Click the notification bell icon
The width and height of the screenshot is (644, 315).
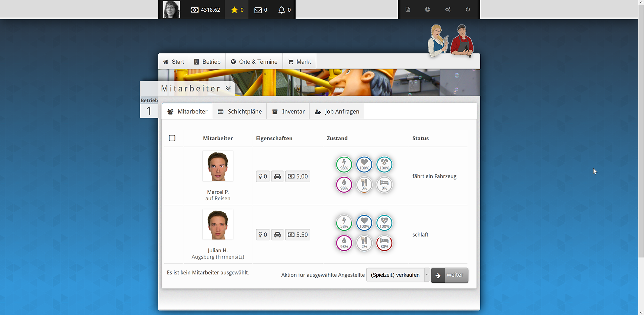coord(282,10)
